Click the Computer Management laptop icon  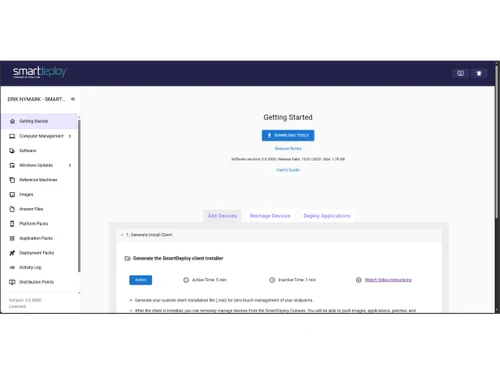[12, 136]
